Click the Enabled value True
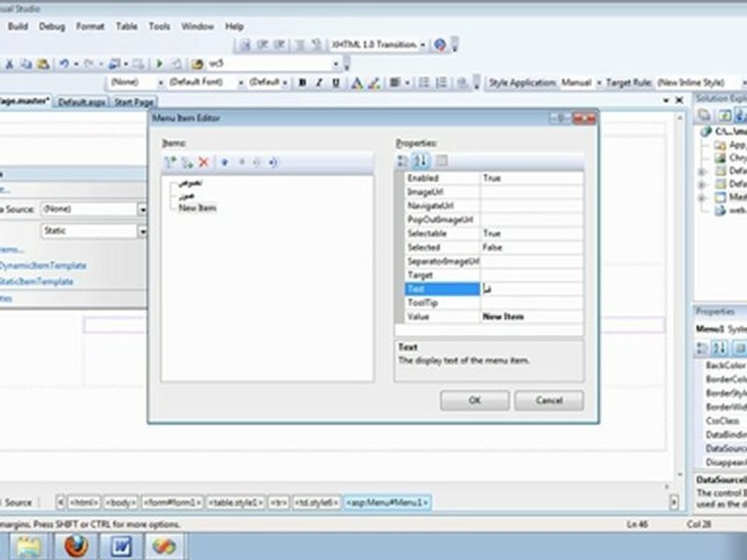 (531, 179)
